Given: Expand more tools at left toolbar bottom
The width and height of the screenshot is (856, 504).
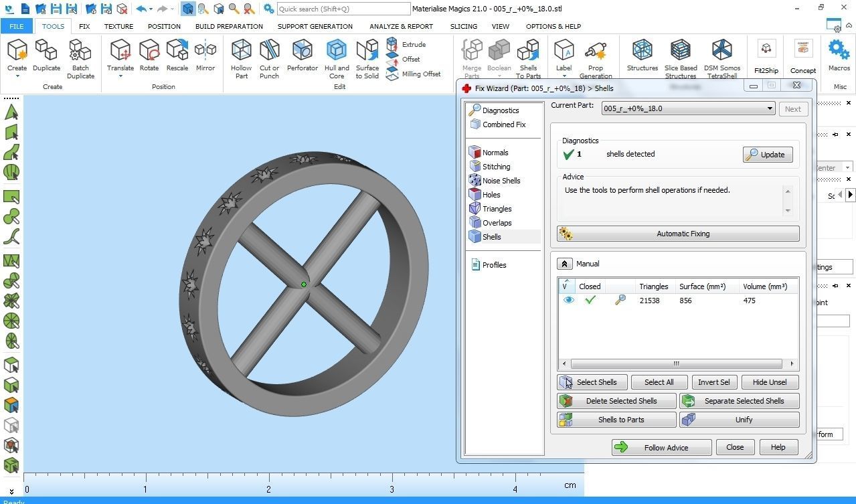Looking at the screenshot, I should tap(11, 491).
